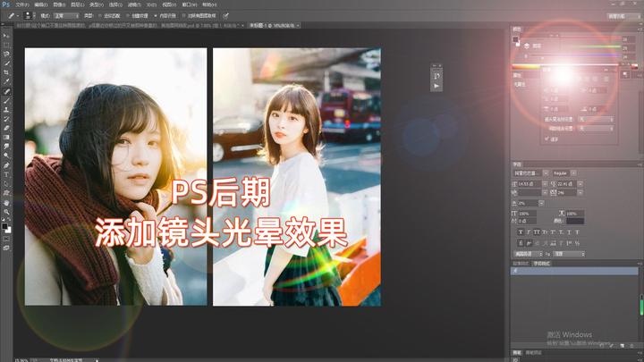
Task: Open the 文件 menu
Action: pos(22,4)
